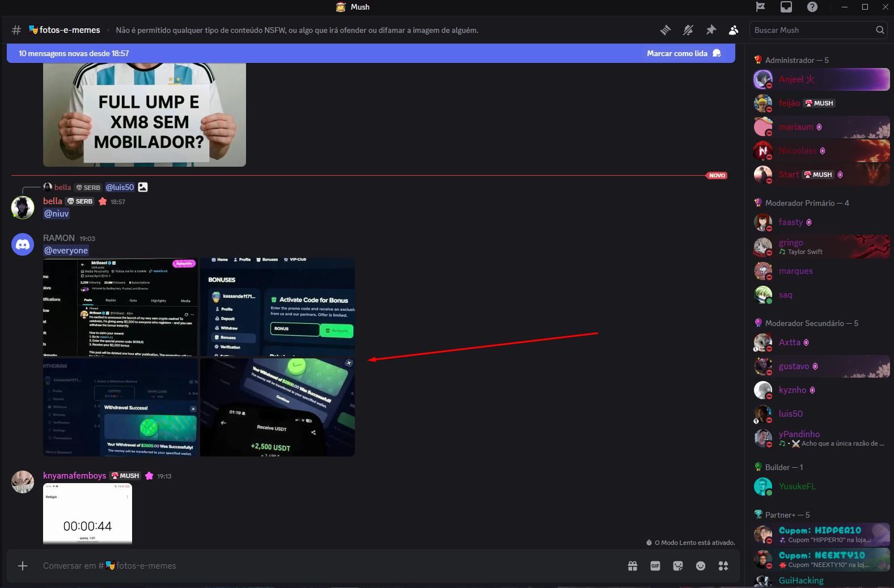Open the Receive USDT screenshot thumbnail
894x588 pixels.
[277, 407]
